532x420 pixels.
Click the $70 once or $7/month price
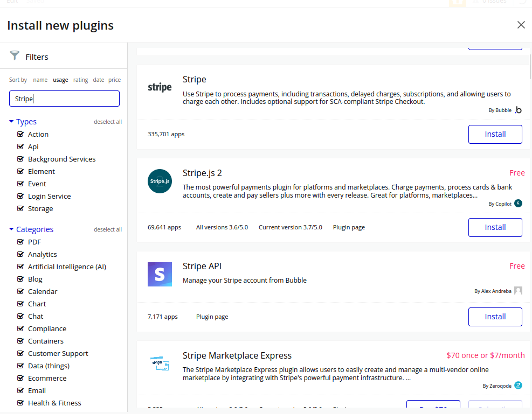(x=486, y=355)
